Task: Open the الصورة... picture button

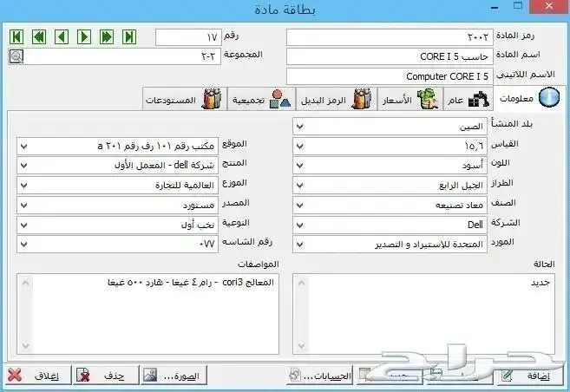Action: click(174, 375)
